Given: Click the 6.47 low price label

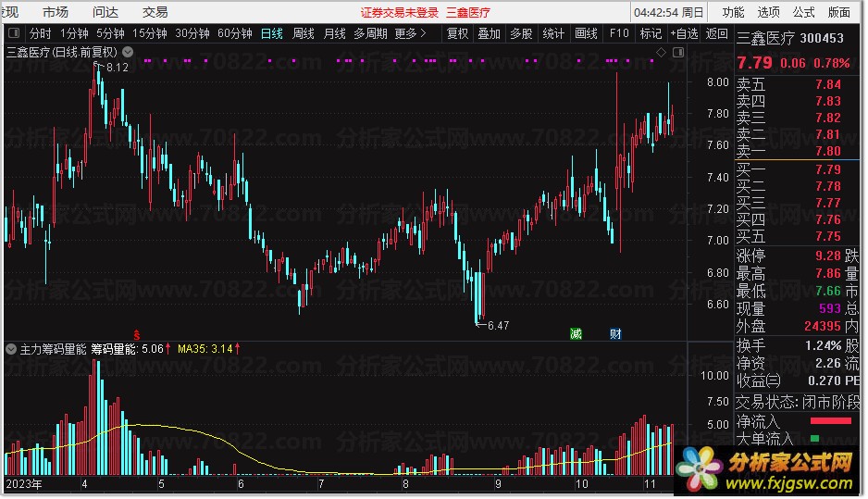Looking at the screenshot, I should pos(498,326).
